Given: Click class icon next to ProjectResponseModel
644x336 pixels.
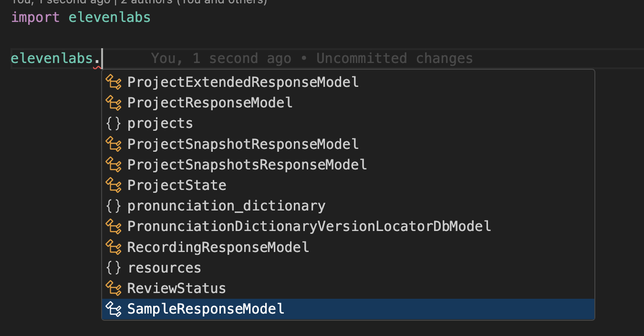Looking at the screenshot, I should (x=114, y=103).
